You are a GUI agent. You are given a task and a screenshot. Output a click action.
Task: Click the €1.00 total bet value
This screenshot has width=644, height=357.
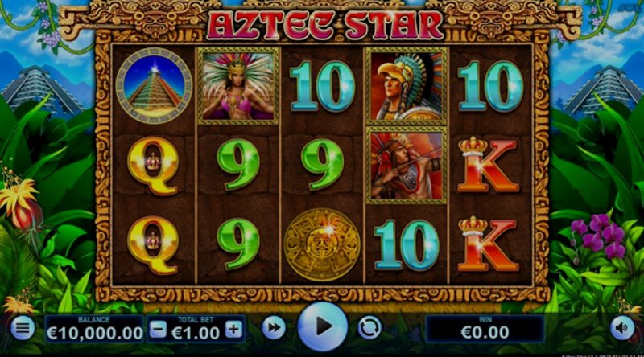tap(196, 333)
